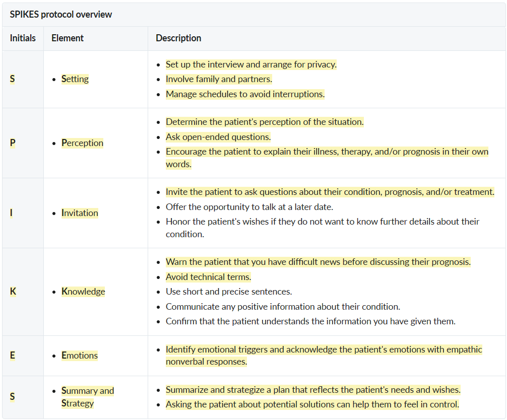Click 'Identify emotional triggers' bullet text

pos(324,356)
